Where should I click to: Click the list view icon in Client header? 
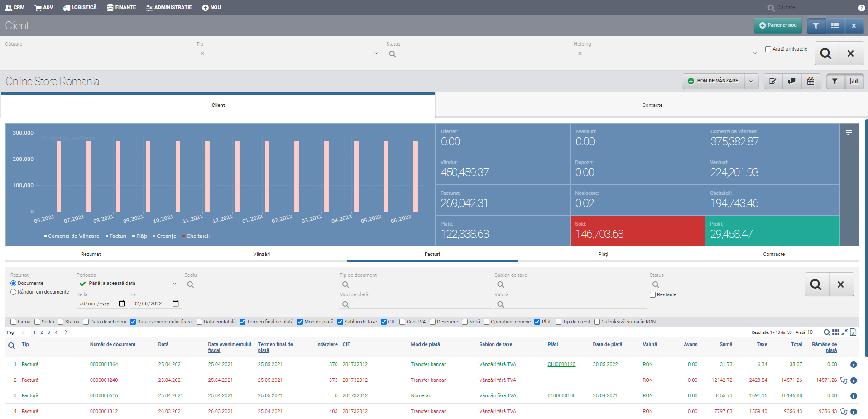(x=835, y=26)
